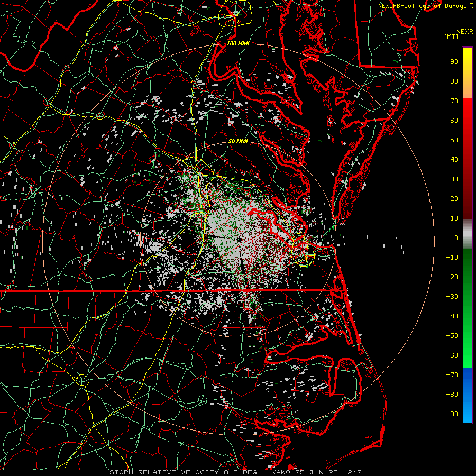476x476 pixels.
Task: Click the -20 value on the velocity scale
Action: (452, 277)
